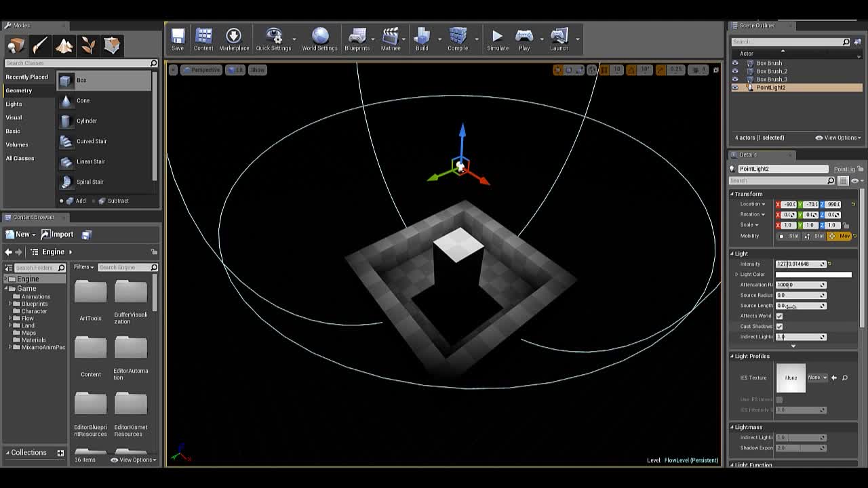Choose the Linear Stair brush
This screenshot has width=868, height=488.
point(104,161)
